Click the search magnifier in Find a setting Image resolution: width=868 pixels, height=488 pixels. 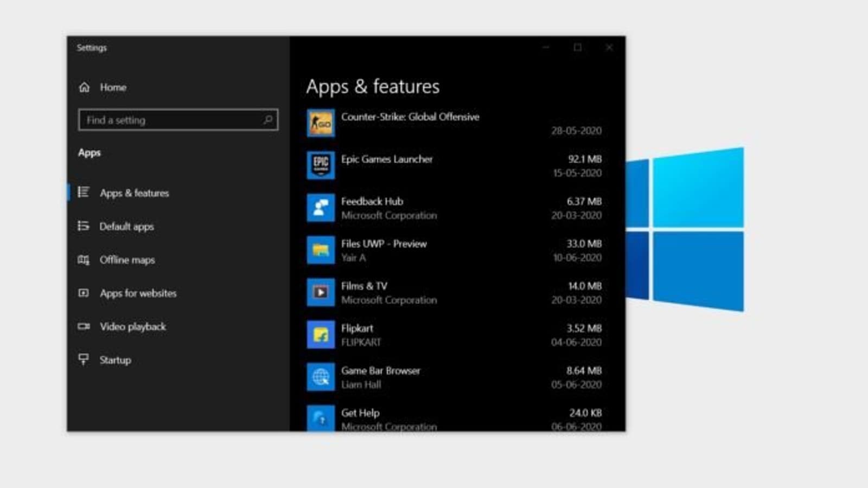[x=267, y=120]
